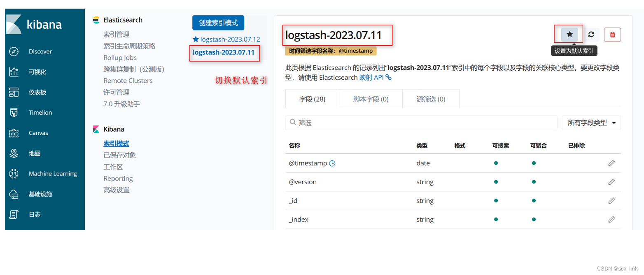Open 7.0 升级助手 menu item
The height and width of the screenshot is (275, 644).
point(122,104)
